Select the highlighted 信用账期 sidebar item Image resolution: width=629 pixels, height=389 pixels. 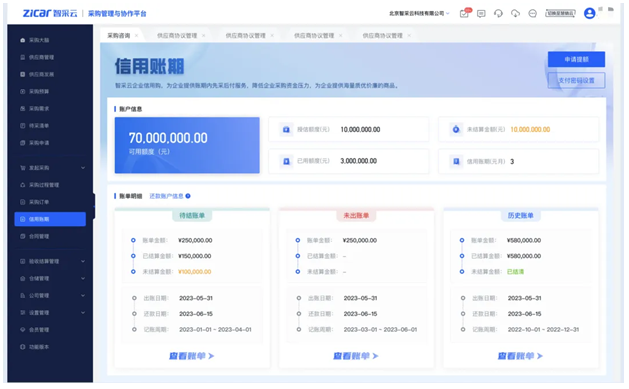click(x=50, y=219)
